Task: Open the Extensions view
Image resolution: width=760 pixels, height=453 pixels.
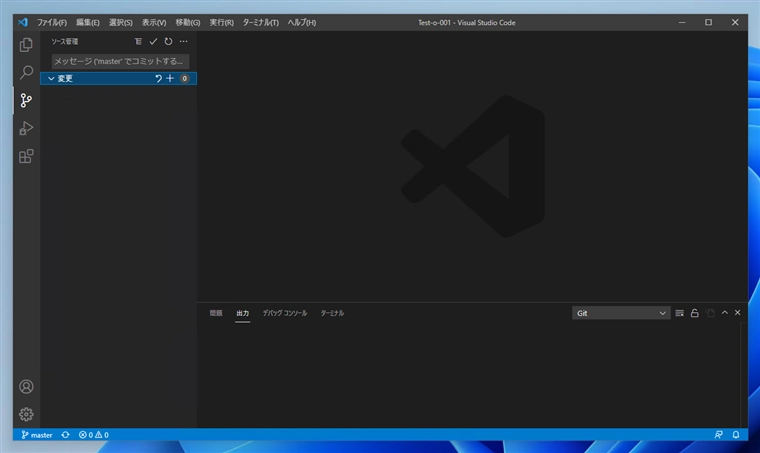Action: 26,156
